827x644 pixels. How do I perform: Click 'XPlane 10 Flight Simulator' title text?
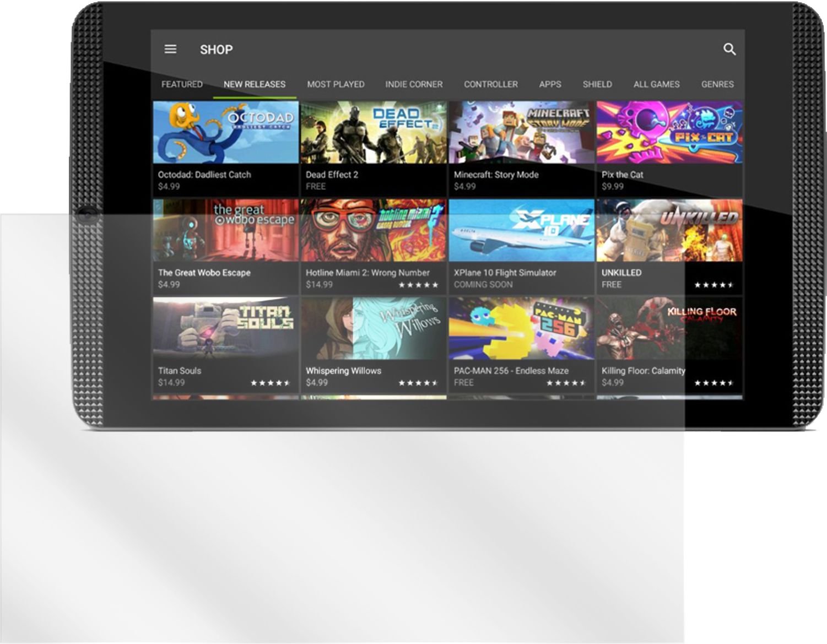505,273
